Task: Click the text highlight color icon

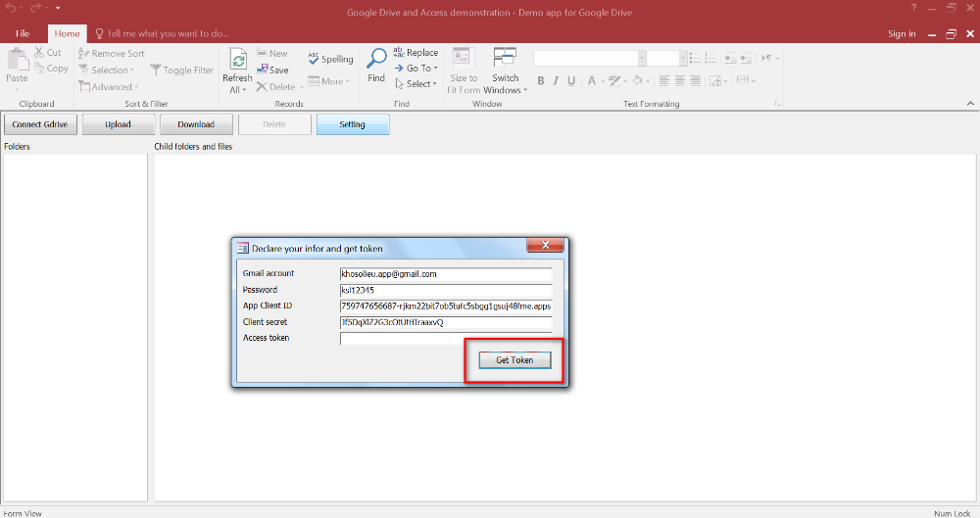Action: [x=614, y=80]
